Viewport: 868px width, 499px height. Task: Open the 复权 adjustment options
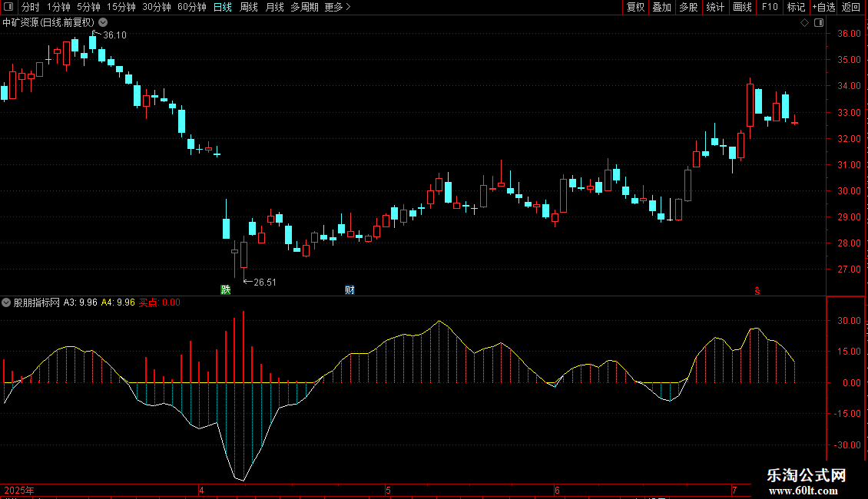[635, 7]
